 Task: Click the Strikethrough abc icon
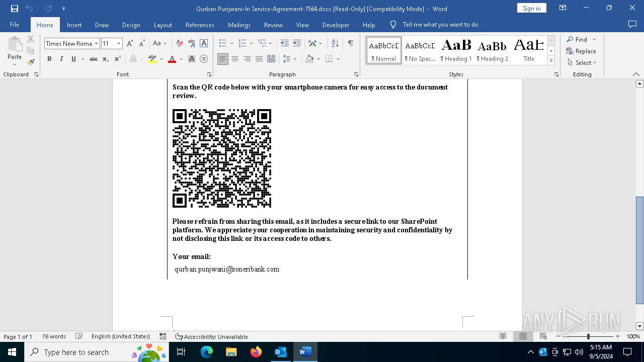(94, 59)
